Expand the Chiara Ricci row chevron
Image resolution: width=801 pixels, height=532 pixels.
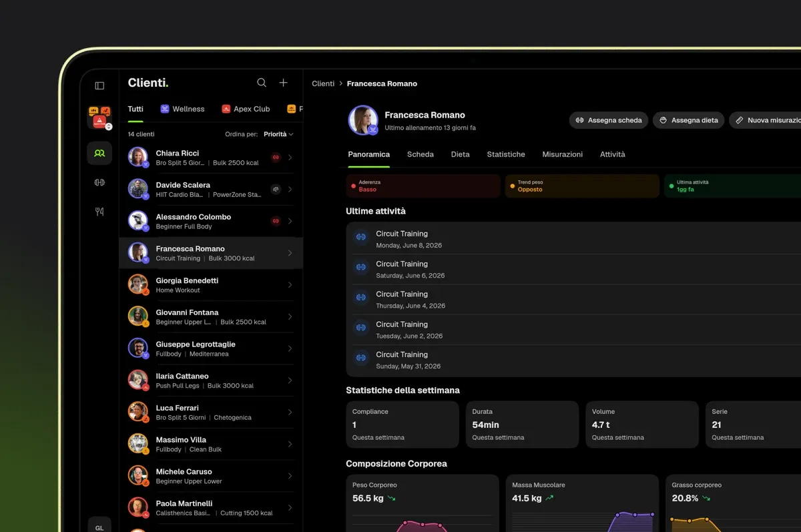290,158
